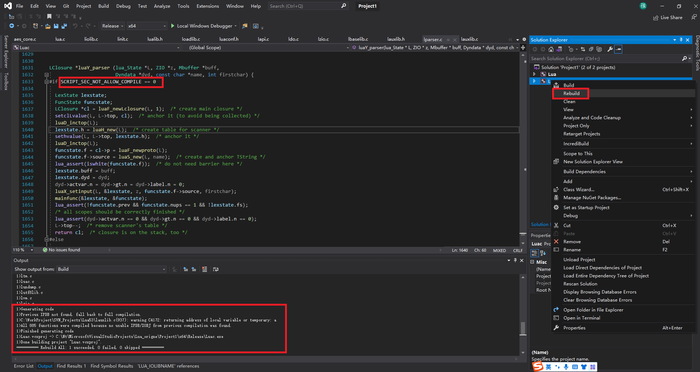Viewport: 700px width, 372px height.
Task: Click the Find in Files icon next to debugger
Action: (245, 26)
